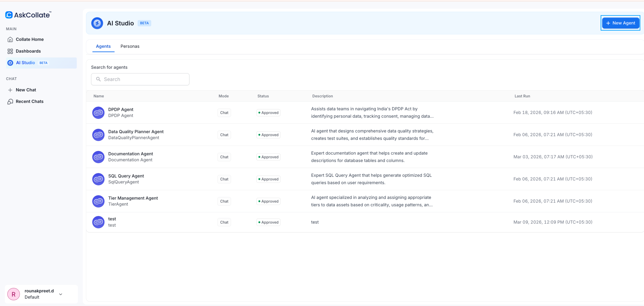This screenshot has width=644, height=306.
Task: Expand the rounakpreet.d user menu chevron
Action: [60, 294]
